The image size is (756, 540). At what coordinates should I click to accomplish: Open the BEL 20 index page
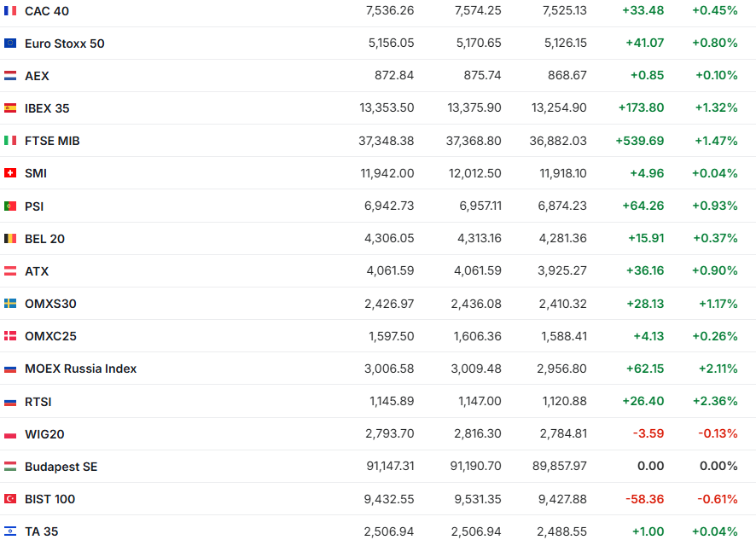coord(44,239)
